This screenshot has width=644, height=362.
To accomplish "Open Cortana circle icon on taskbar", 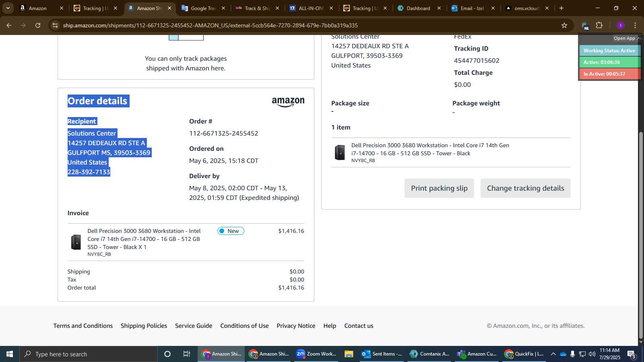I will point(167,354).
